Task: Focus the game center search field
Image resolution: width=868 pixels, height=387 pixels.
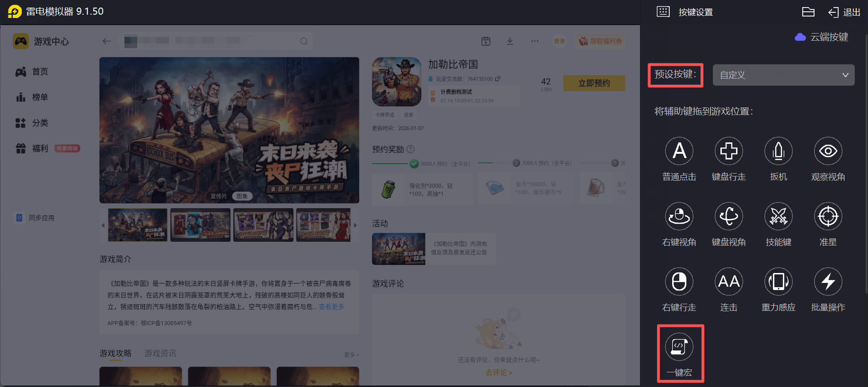Action: pyautogui.click(x=216, y=41)
